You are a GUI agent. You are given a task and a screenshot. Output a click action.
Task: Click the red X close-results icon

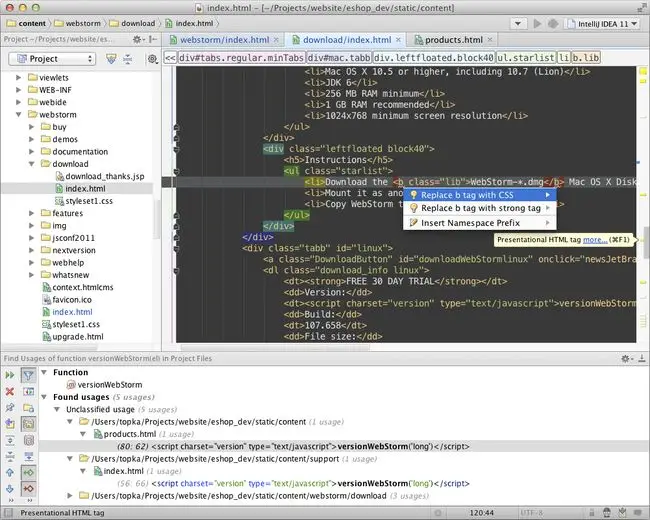pos(10,391)
